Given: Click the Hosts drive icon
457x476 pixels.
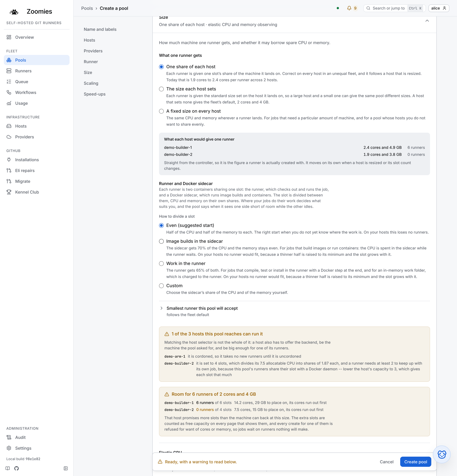Looking at the screenshot, I should [9, 126].
